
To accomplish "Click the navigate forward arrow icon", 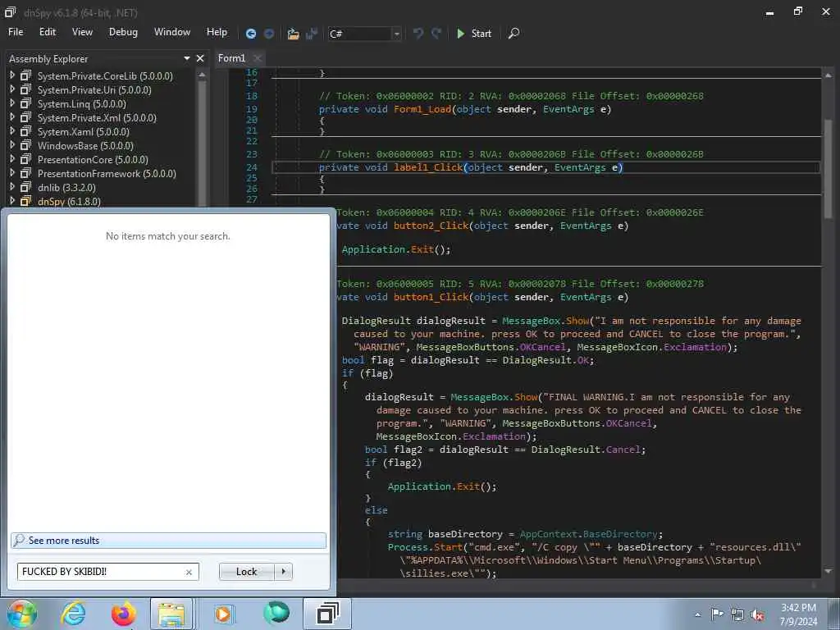I will click(x=269, y=33).
